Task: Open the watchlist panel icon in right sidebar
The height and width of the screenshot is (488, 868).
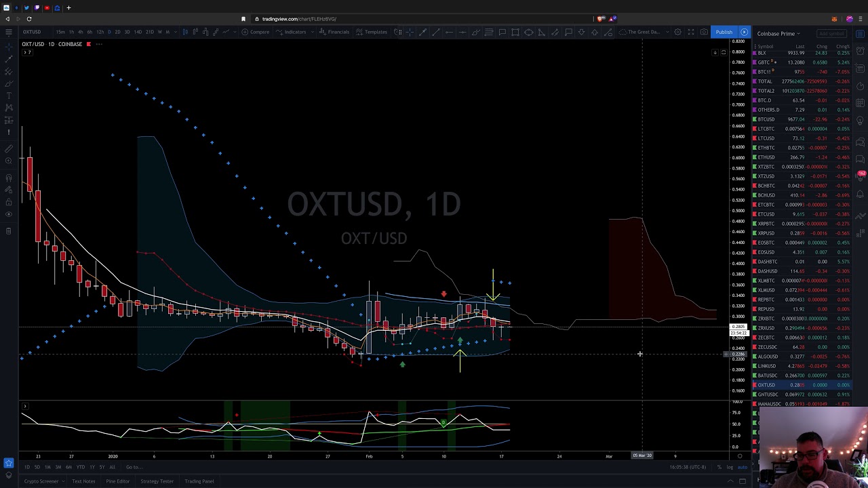Action: pos(860,33)
